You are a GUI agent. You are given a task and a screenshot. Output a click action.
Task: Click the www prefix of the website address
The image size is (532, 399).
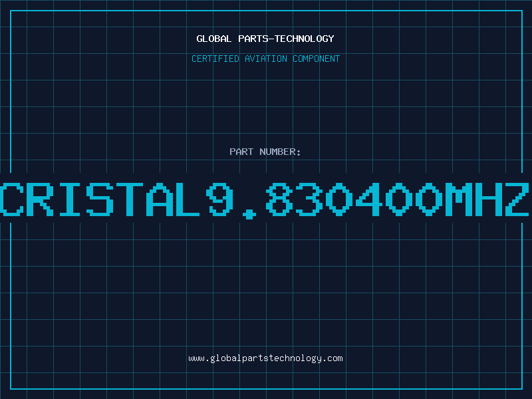click(x=196, y=358)
